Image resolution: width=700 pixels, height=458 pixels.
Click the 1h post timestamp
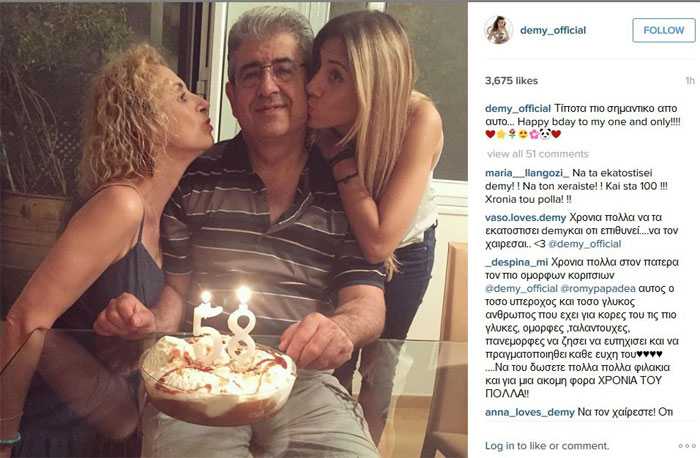point(690,81)
